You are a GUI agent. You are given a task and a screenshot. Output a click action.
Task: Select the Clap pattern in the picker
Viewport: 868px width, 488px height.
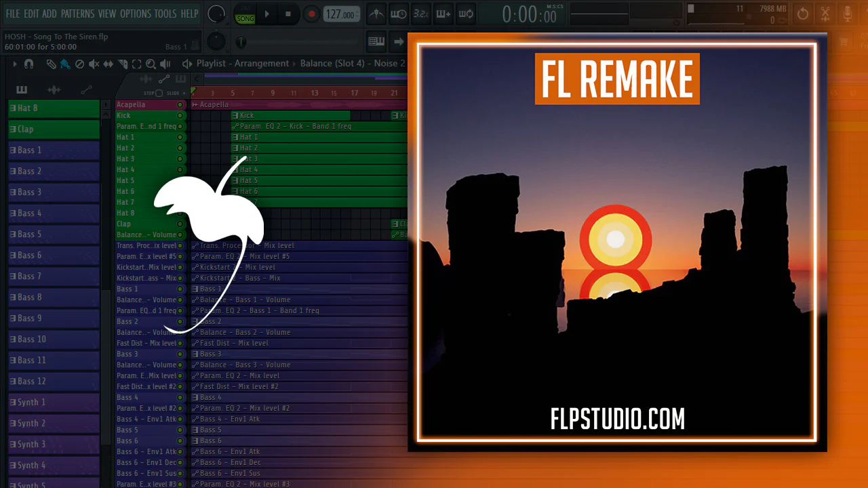coord(54,129)
